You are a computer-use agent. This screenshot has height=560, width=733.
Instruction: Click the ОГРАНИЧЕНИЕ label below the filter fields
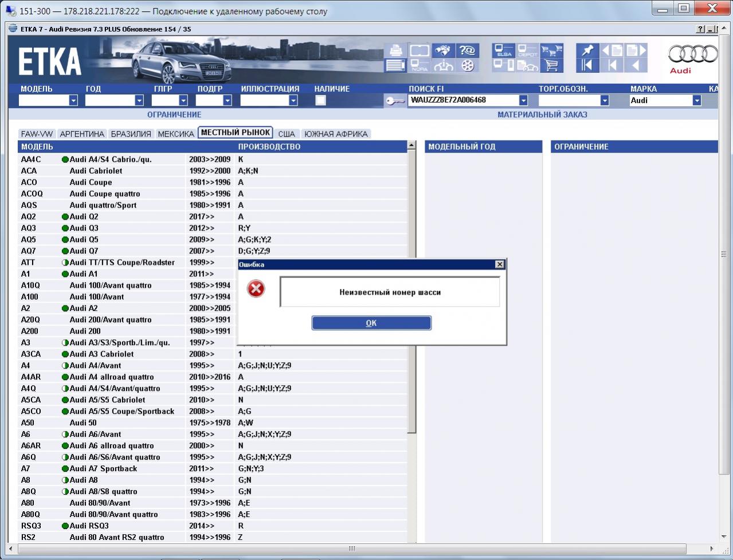click(174, 115)
